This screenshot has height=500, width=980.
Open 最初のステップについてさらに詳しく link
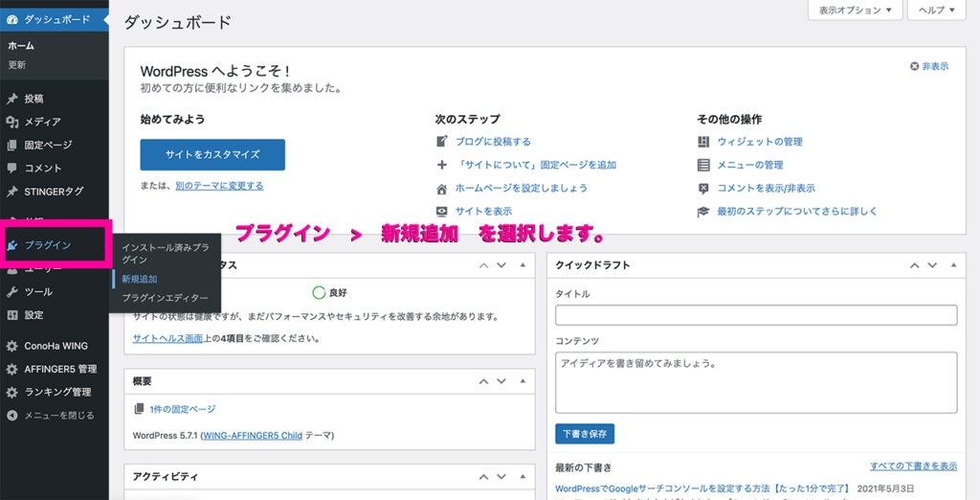[x=797, y=212]
